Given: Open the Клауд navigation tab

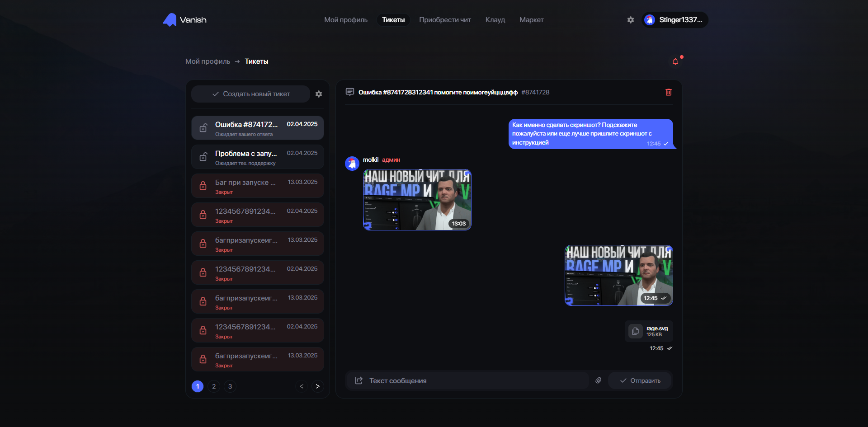Looking at the screenshot, I should pyautogui.click(x=495, y=20).
